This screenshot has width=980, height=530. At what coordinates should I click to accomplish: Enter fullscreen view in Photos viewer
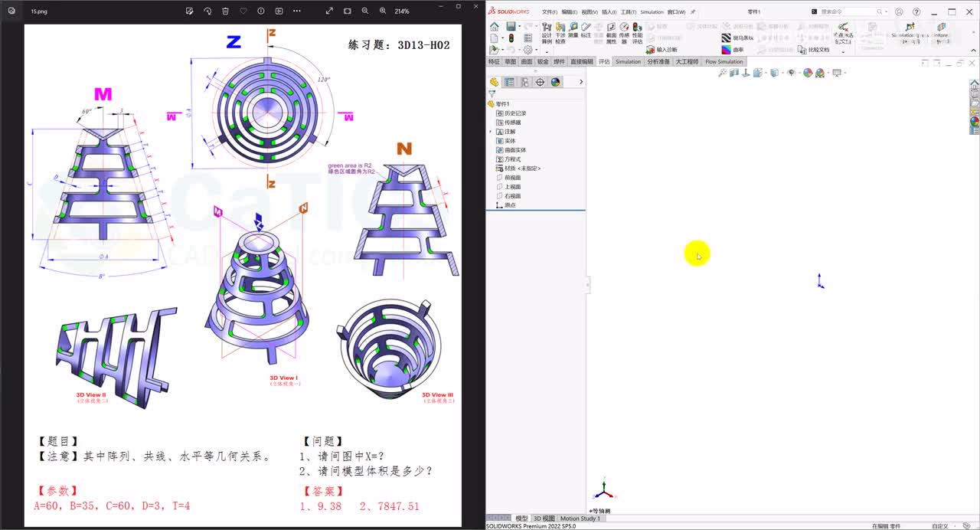point(329,11)
